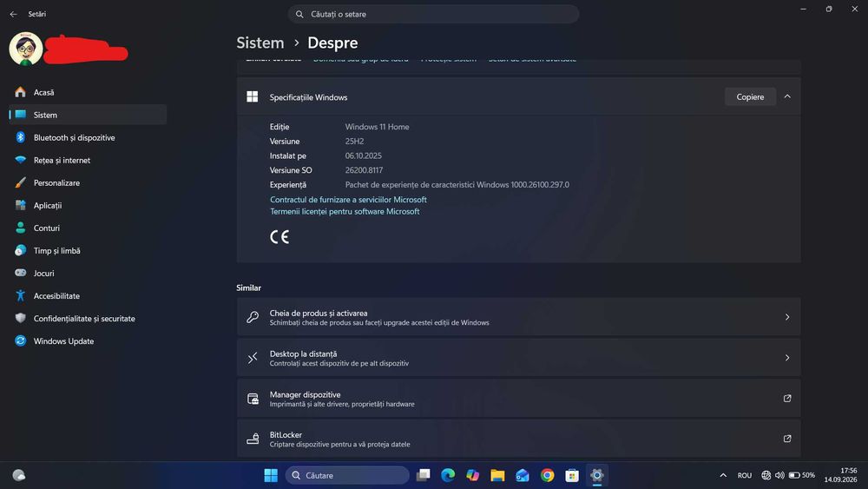Screen dimensions: 868x489
Task: Click the ROU language indicator
Action: [745, 475]
